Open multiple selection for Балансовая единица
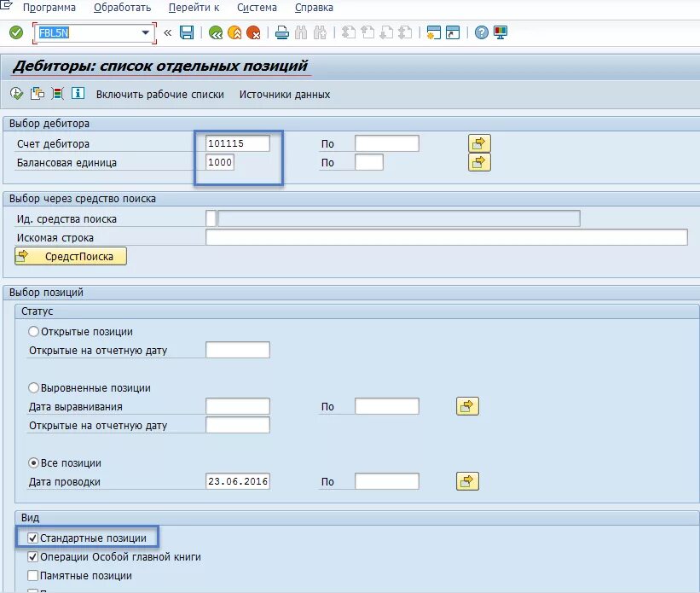The height and width of the screenshot is (593, 700). tap(479, 162)
